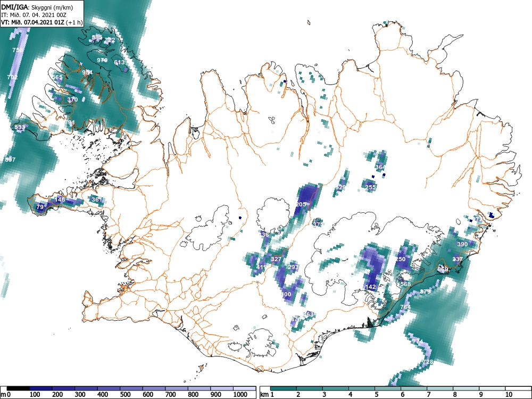Select the teal 5–6 km legend swatch
532x399 pixels.
point(388,388)
